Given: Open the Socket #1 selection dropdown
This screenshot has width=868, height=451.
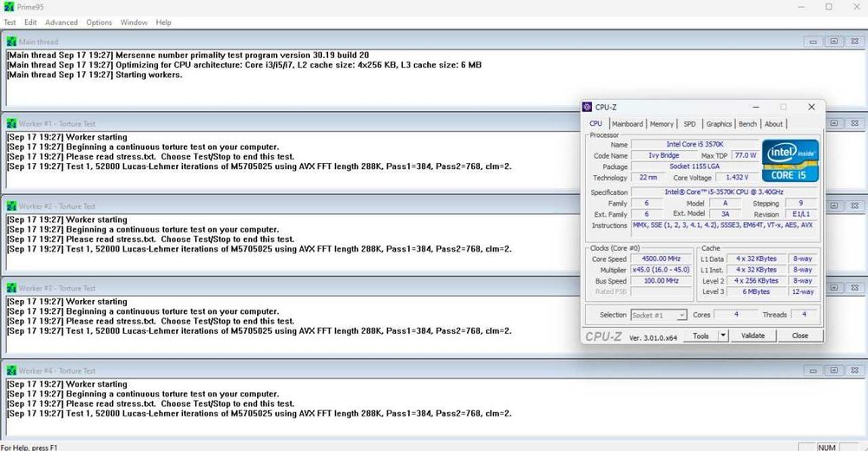Looking at the screenshot, I should (x=659, y=315).
